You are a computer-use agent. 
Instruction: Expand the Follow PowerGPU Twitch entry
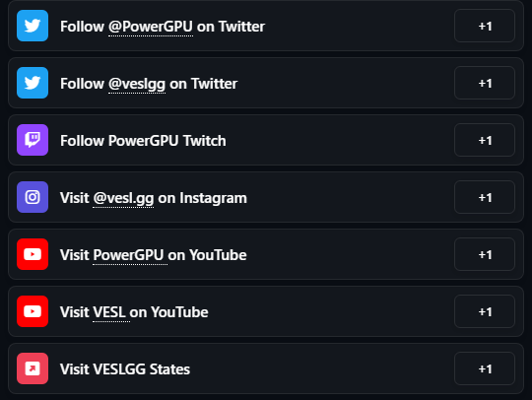pos(266,140)
